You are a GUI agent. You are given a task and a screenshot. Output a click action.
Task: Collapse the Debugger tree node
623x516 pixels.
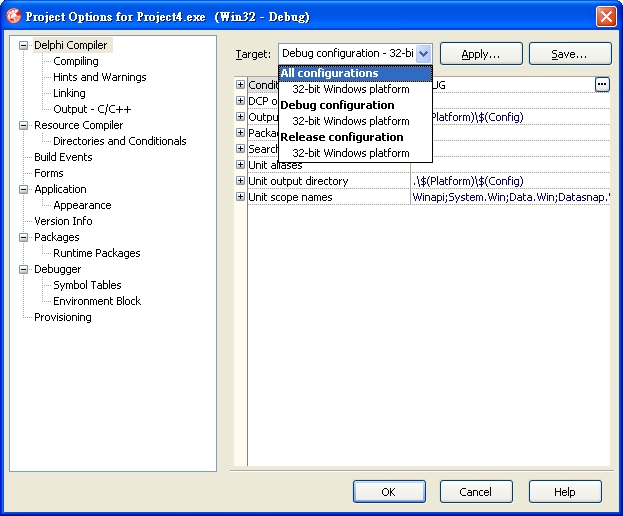(23, 269)
